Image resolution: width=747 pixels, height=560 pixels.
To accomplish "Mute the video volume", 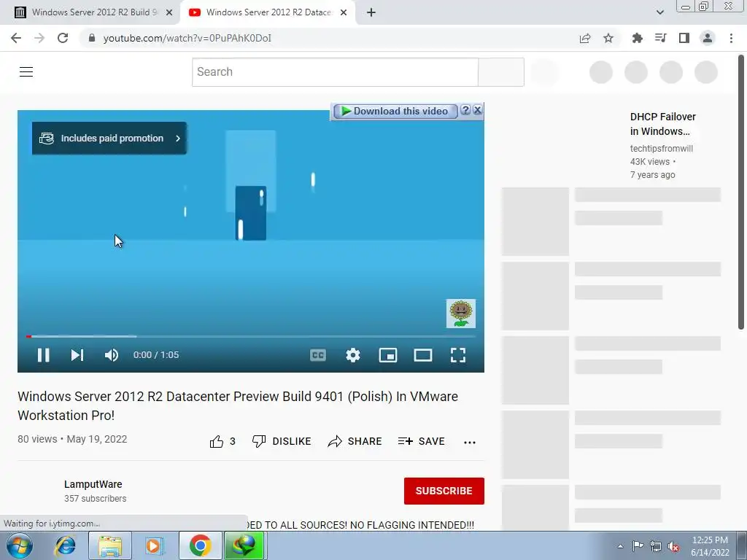I will [112, 355].
